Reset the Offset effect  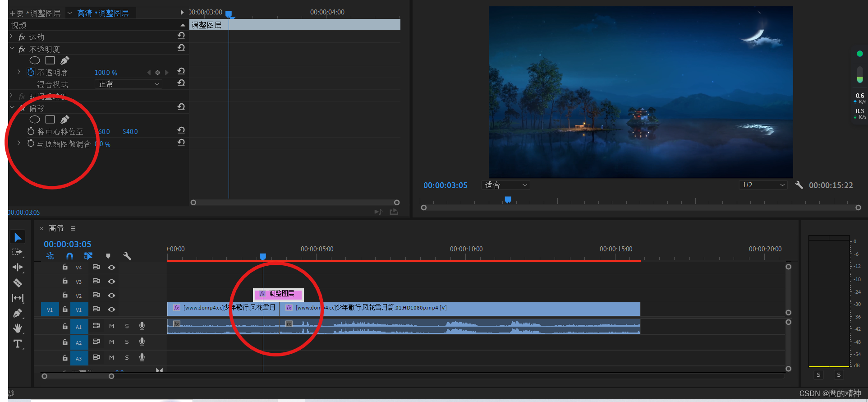(181, 107)
